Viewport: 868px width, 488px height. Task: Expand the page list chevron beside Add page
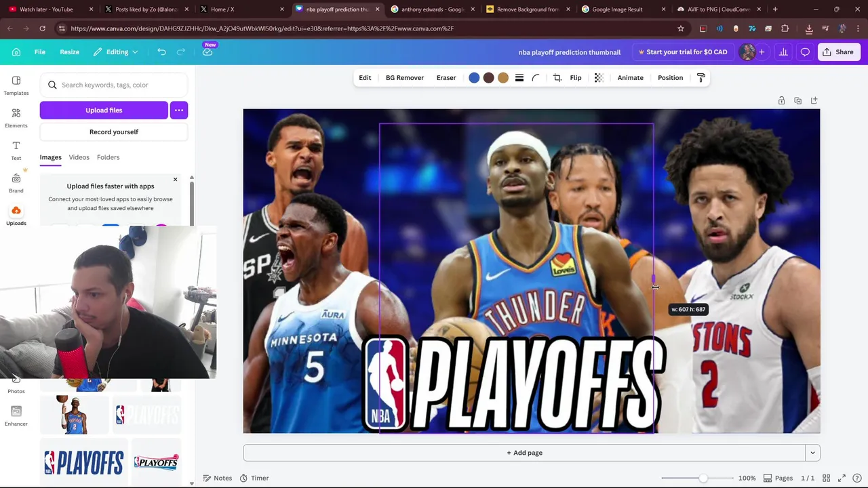click(812, 453)
